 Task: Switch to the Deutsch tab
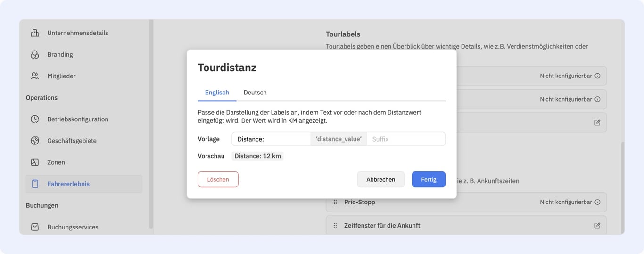[255, 93]
